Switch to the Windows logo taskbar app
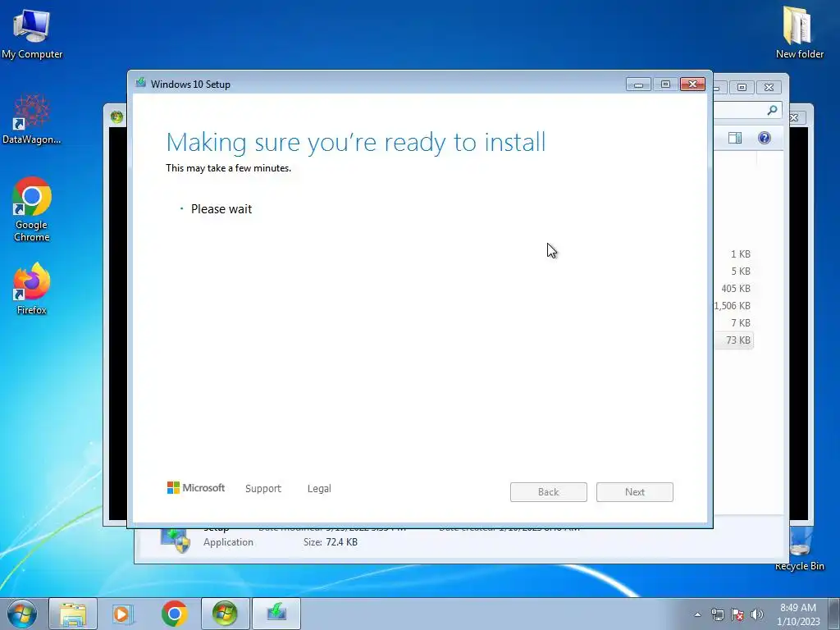This screenshot has width=840, height=630. tap(225, 614)
